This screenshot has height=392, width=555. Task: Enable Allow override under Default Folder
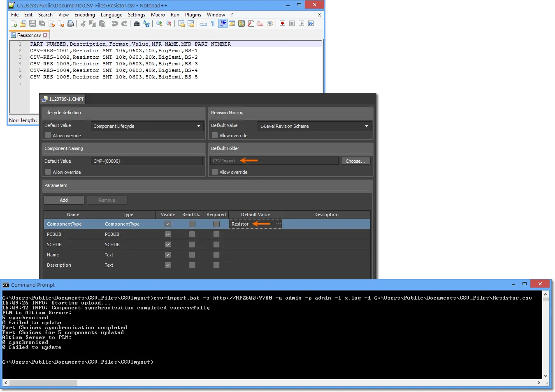[215, 172]
